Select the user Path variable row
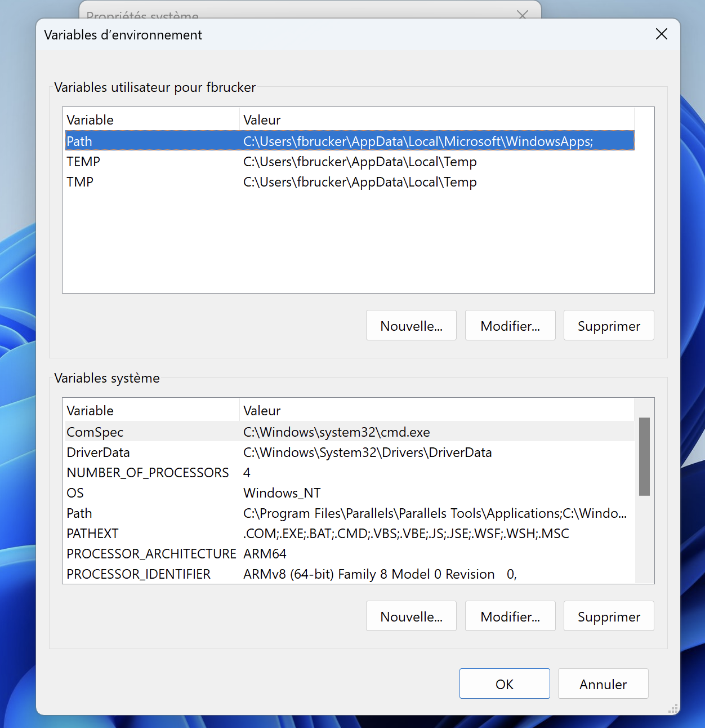This screenshot has height=728, width=705. (x=349, y=141)
